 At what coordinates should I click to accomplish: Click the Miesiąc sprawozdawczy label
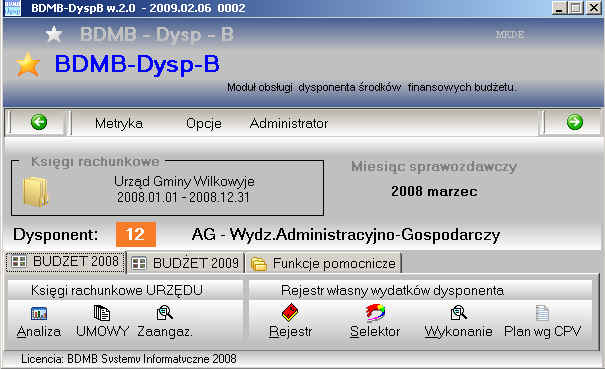point(434,166)
